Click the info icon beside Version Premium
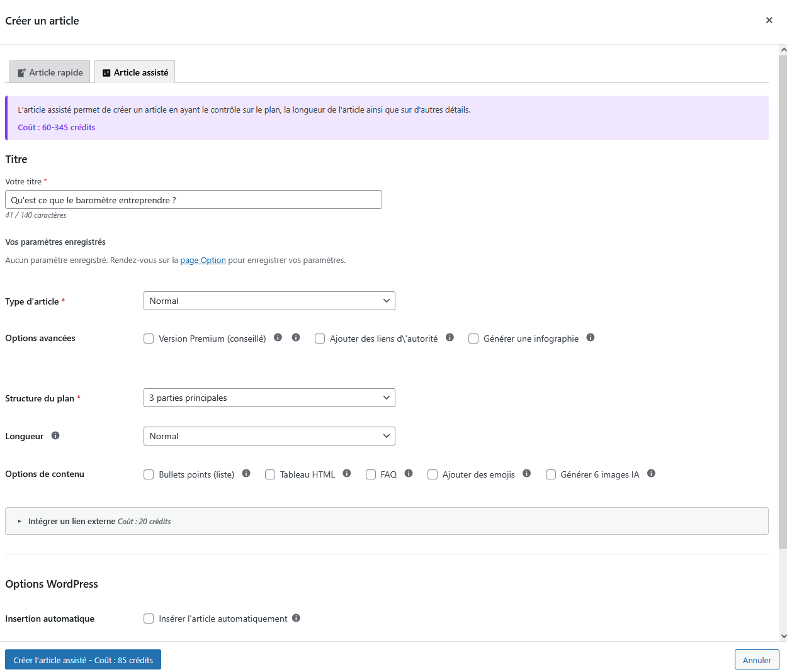787x672 pixels. (278, 337)
